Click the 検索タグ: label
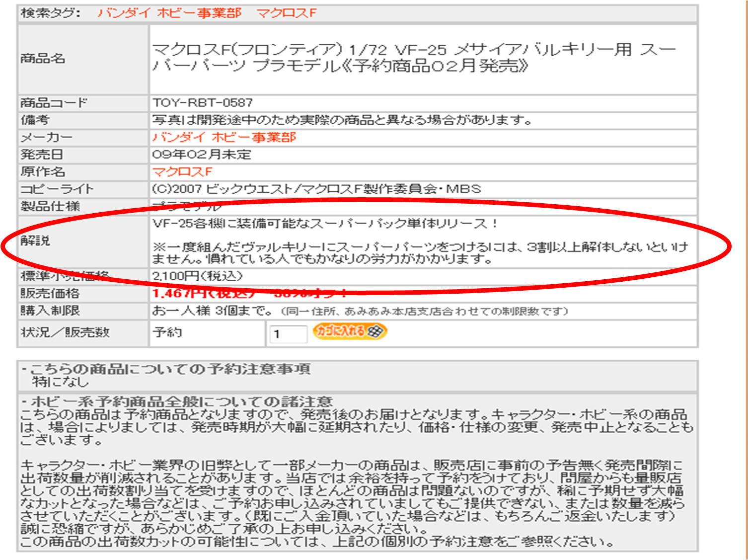 point(50,13)
